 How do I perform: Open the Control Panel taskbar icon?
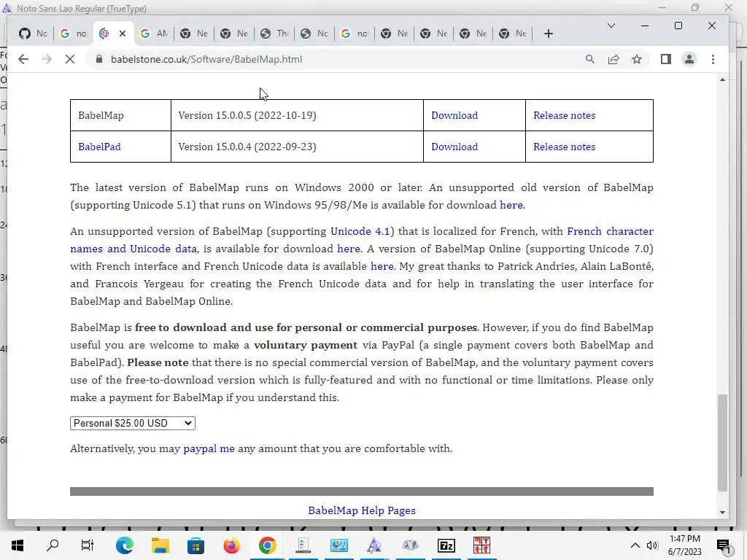(x=338, y=545)
